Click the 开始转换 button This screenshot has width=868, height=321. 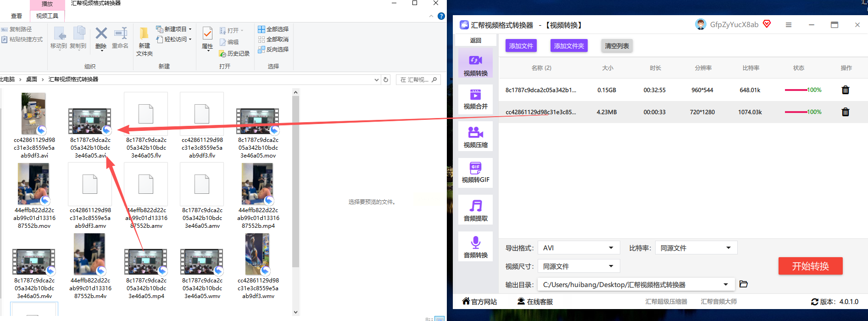click(x=810, y=266)
